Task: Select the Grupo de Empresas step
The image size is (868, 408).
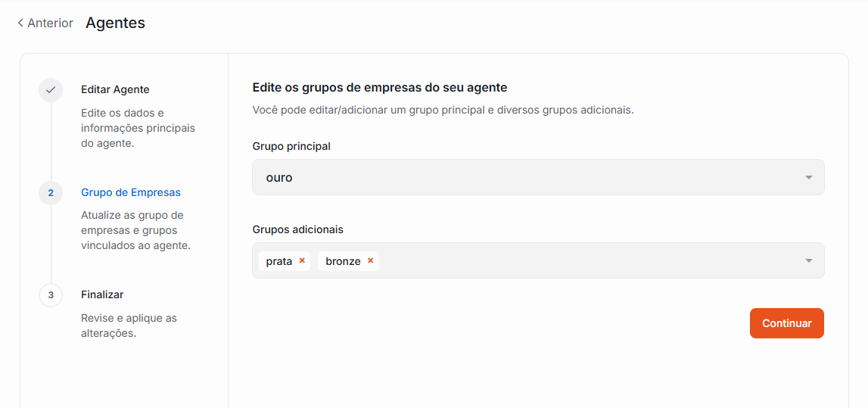Action: [131, 192]
